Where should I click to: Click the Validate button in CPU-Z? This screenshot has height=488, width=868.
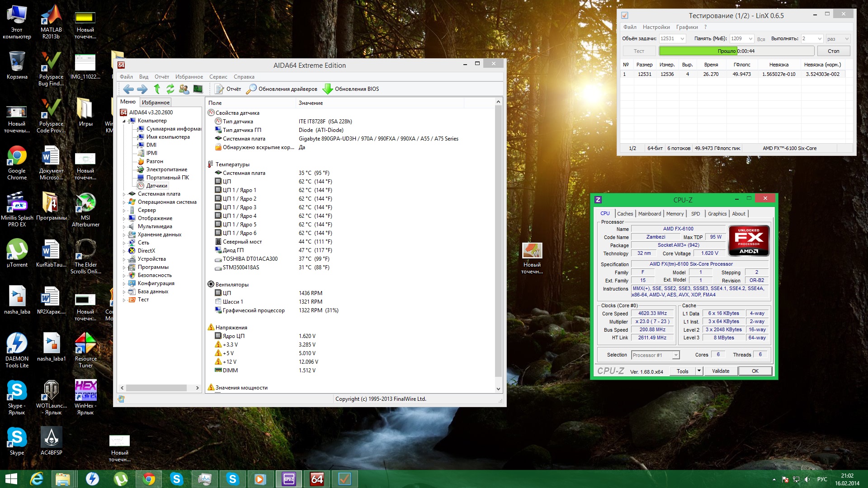tap(720, 371)
